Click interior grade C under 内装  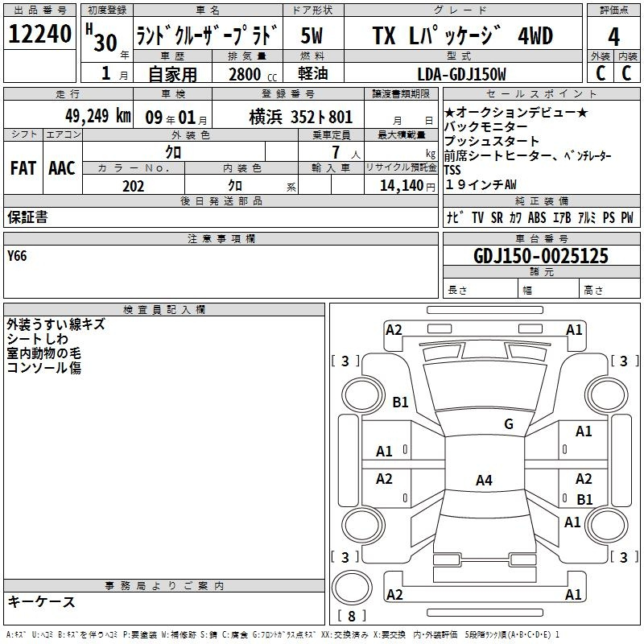coord(626,73)
